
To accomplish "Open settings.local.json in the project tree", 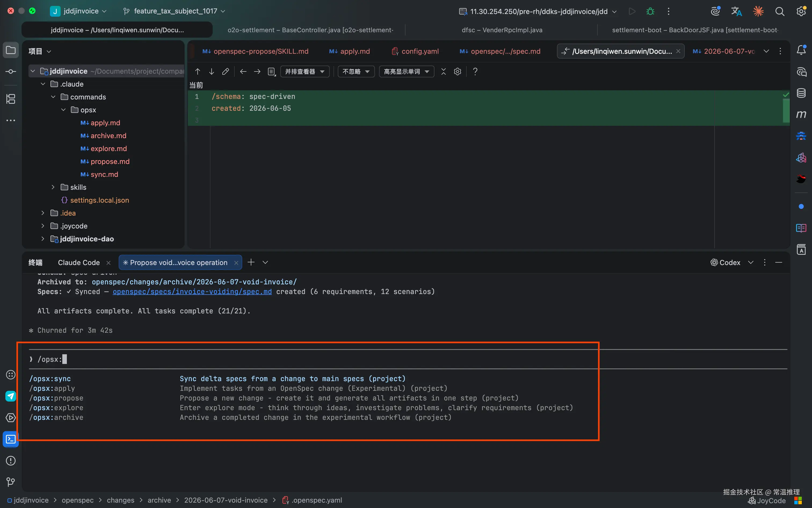I will tap(100, 200).
